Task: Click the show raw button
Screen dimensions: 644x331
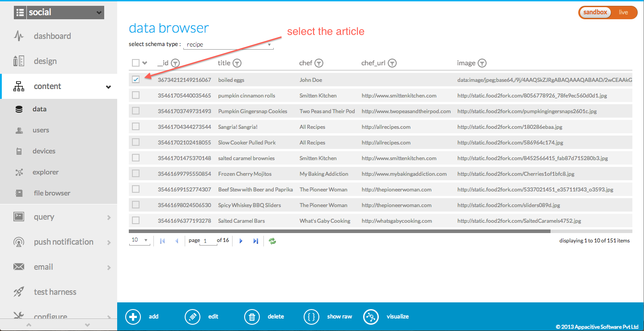Action: tap(328, 317)
